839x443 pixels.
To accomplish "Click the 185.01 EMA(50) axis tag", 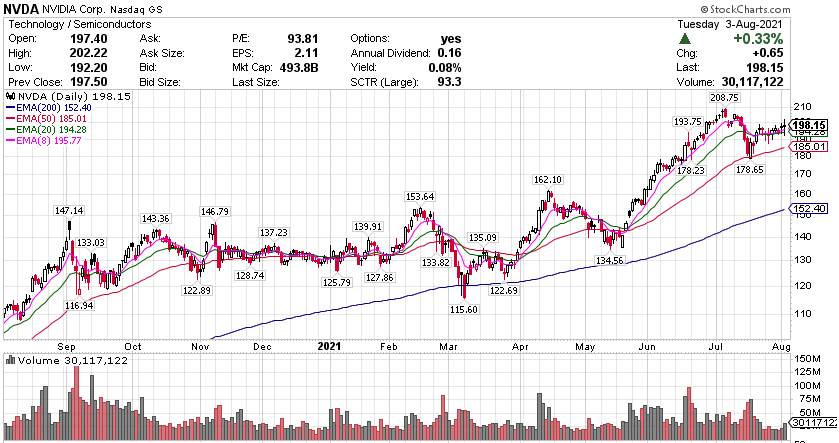I will pos(810,146).
